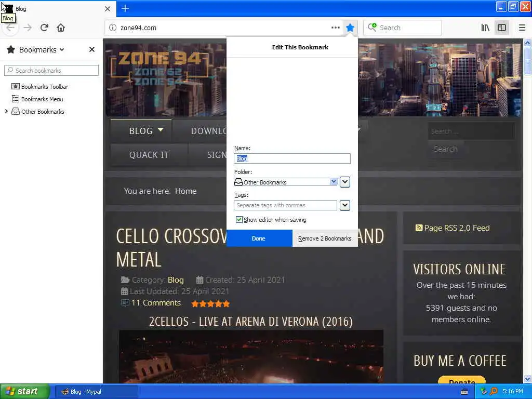Click the Blog category link
This screenshot has width=532, height=399.
176,280
